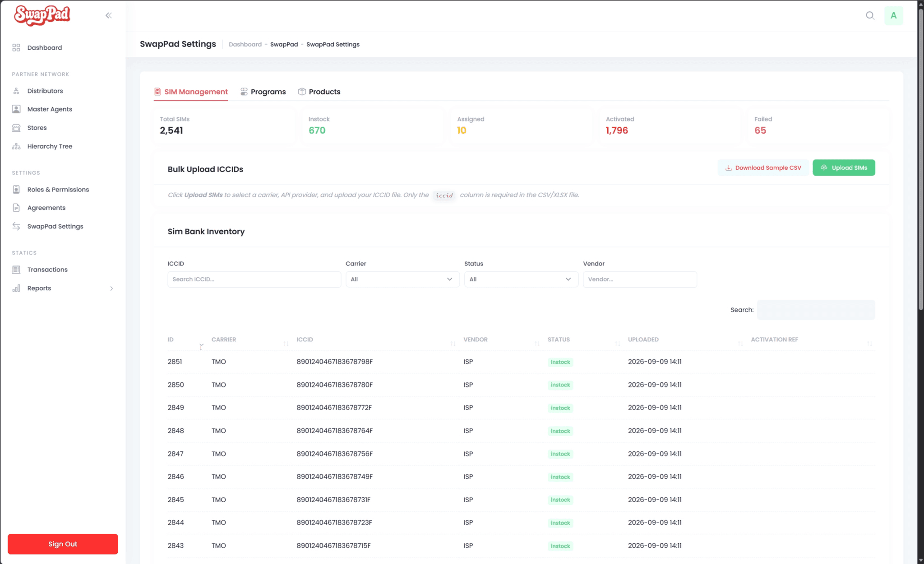Open the search magnifier icon in header
The height and width of the screenshot is (564, 924).
(870, 16)
